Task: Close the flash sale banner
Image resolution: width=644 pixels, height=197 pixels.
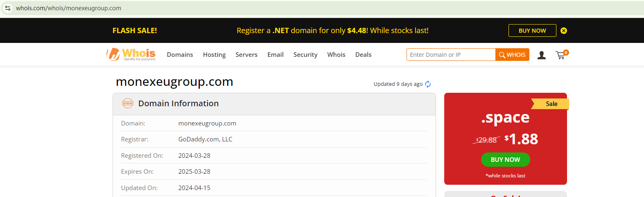Action: pyautogui.click(x=564, y=31)
